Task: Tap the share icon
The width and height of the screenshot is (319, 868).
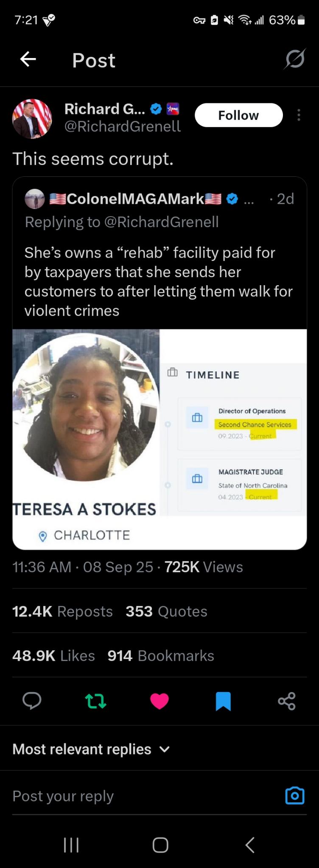Action: [287, 701]
